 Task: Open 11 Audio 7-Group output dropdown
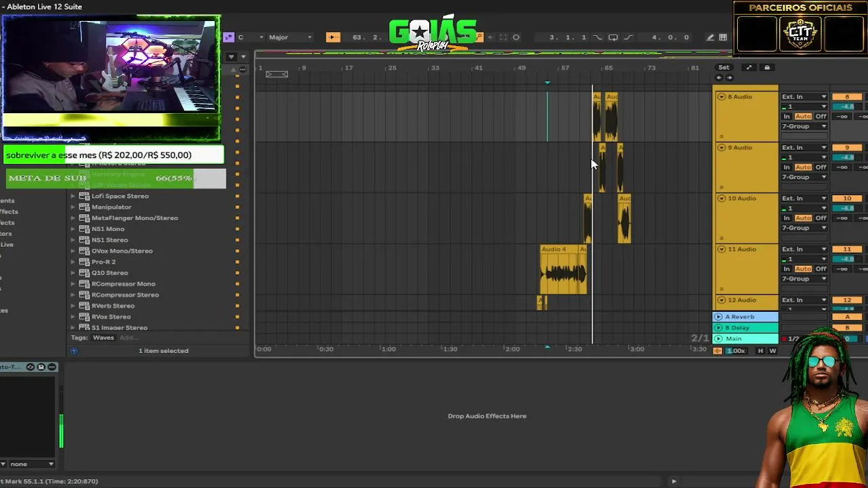[x=804, y=279]
